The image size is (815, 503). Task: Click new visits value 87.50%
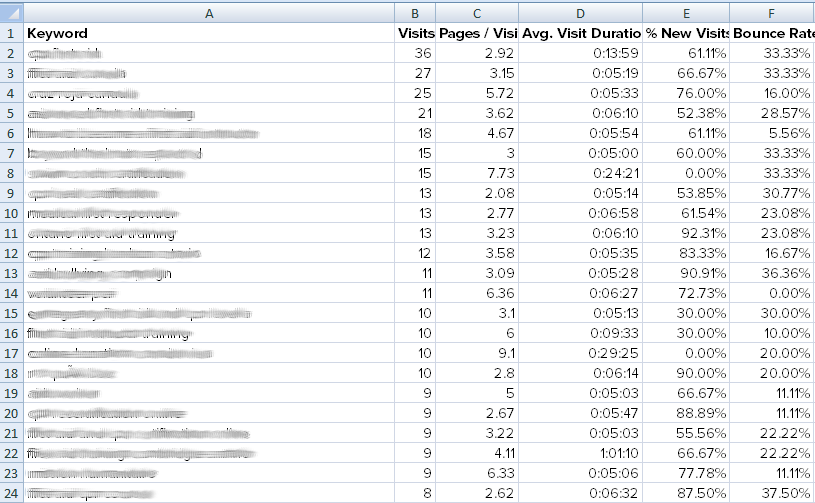[686, 493]
